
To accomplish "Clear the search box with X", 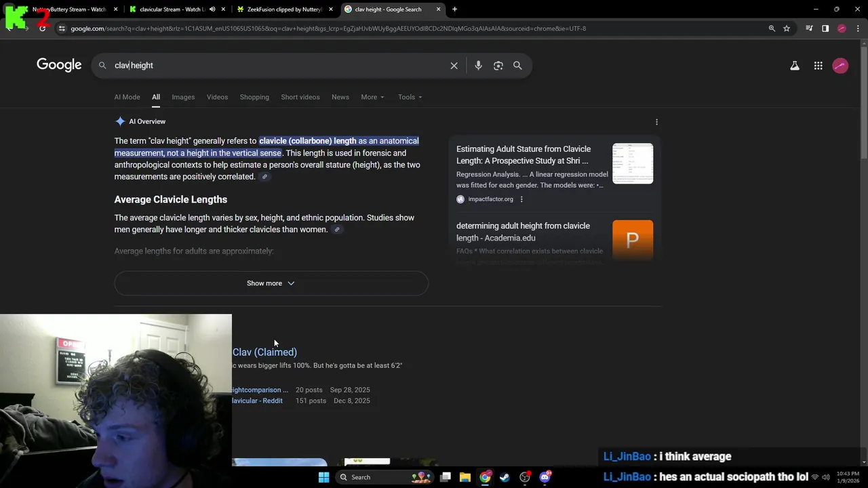I will point(454,66).
